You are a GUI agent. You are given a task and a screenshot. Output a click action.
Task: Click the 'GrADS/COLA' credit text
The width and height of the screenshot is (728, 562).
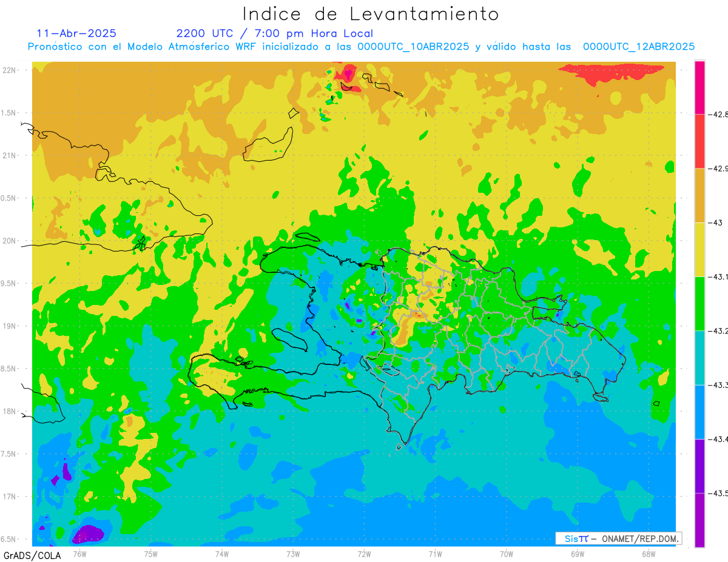pos(32,555)
